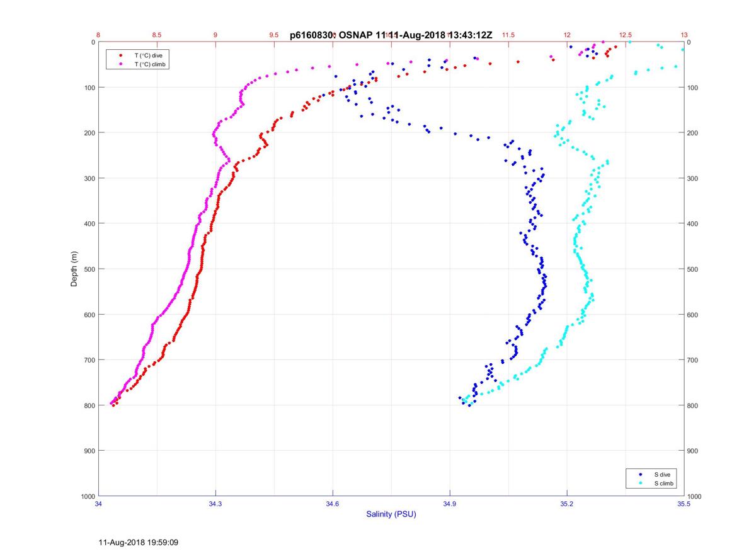
Task: Click the dark blue marker beside "S dive"
Action: point(640,474)
